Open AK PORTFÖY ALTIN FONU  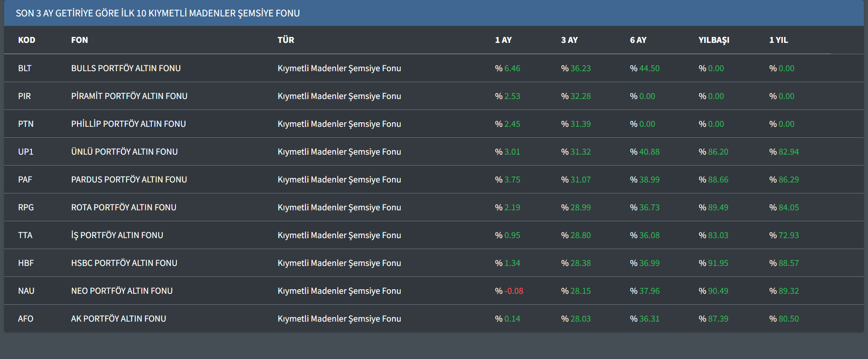point(119,319)
